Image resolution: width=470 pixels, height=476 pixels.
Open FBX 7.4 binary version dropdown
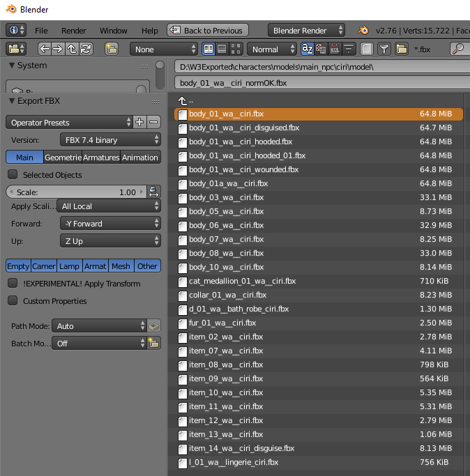110,139
